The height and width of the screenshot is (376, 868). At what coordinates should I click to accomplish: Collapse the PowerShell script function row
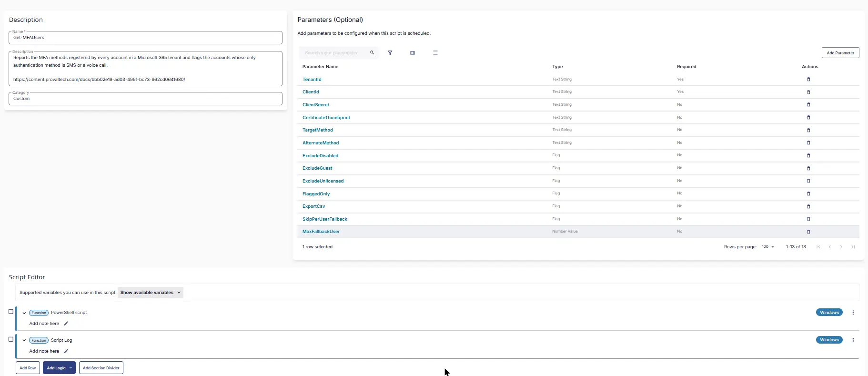24,313
